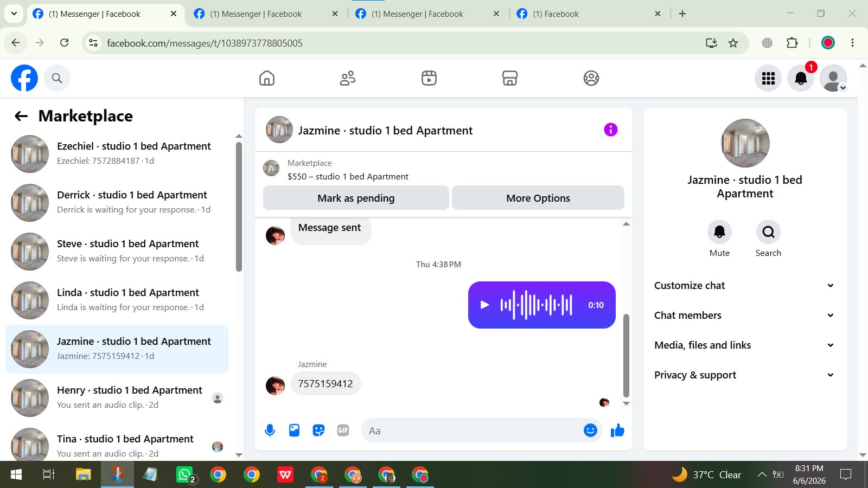Screen dimensions: 868x488
Task: Open the browser Extensions puzzle icon
Action: (x=792, y=43)
